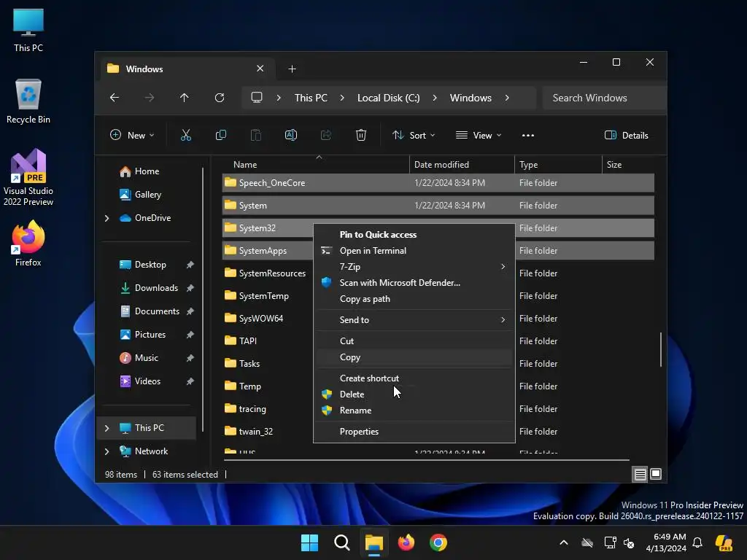Launch Firefox desktop shortcut
Viewport: 747px width, 560px height.
pyautogui.click(x=28, y=244)
